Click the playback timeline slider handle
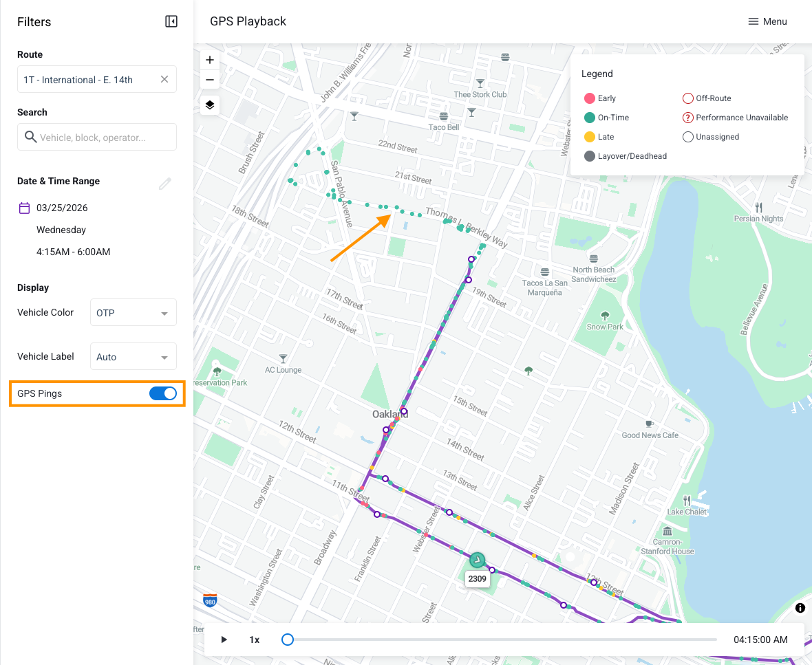 coord(288,640)
